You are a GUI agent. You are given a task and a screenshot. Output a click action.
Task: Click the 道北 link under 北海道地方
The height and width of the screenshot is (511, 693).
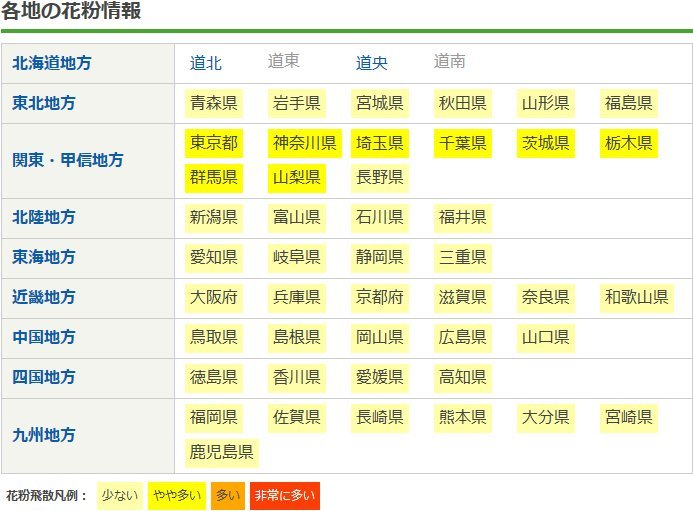coord(205,63)
